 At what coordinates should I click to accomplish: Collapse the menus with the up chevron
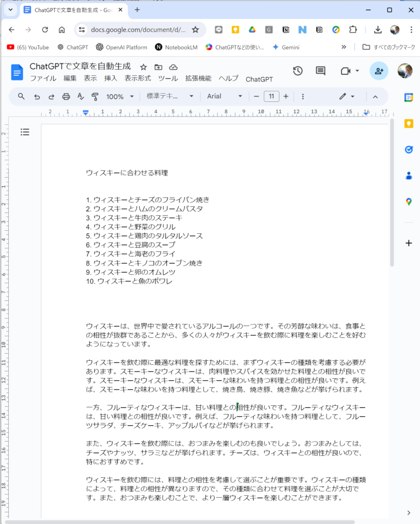(x=375, y=96)
